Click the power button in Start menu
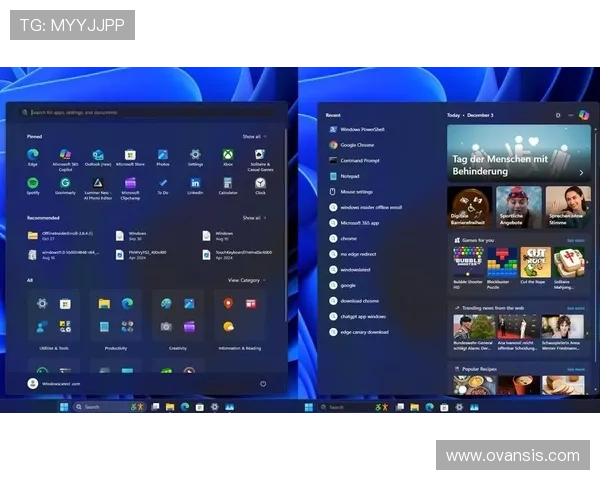This screenshot has width=600, height=480. pos(263,383)
